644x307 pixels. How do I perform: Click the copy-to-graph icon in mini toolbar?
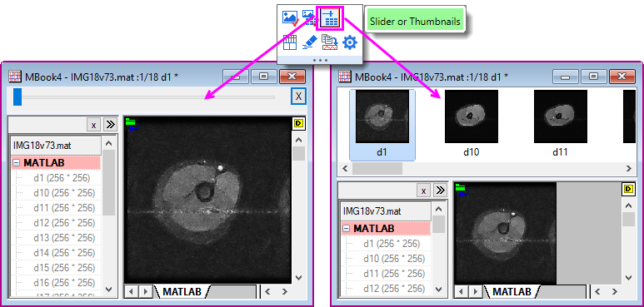coord(329,42)
